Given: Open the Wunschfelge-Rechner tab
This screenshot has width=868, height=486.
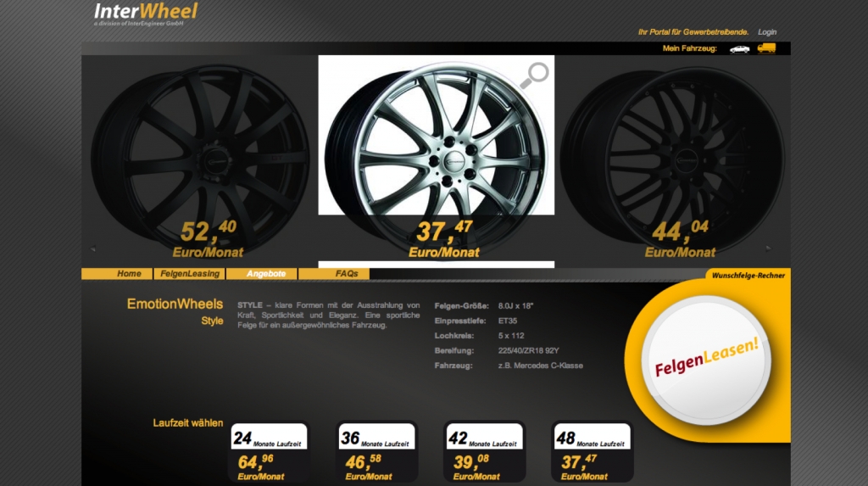Looking at the screenshot, I should (x=748, y=276).
